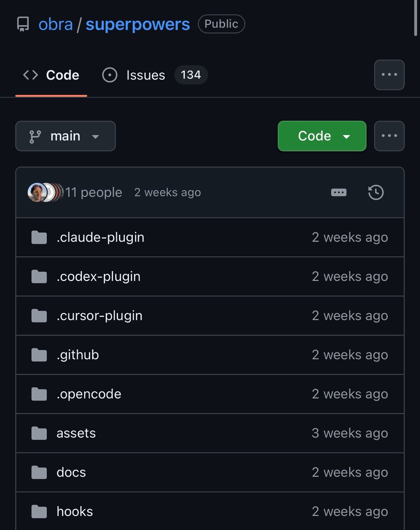Open the .opencode folder
420x530 pixels.
89,394
